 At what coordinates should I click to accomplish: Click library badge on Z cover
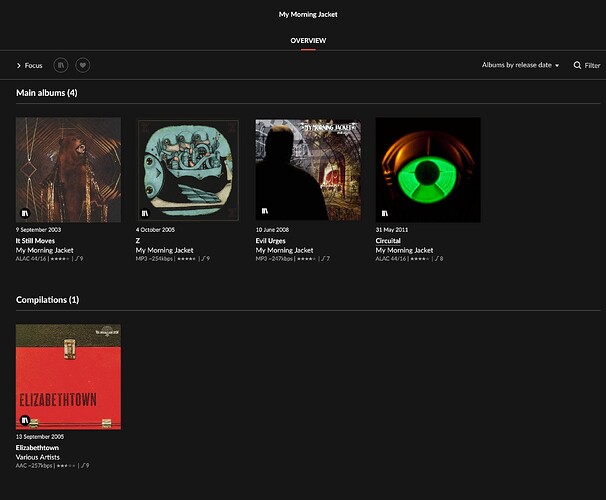[145, 213]
